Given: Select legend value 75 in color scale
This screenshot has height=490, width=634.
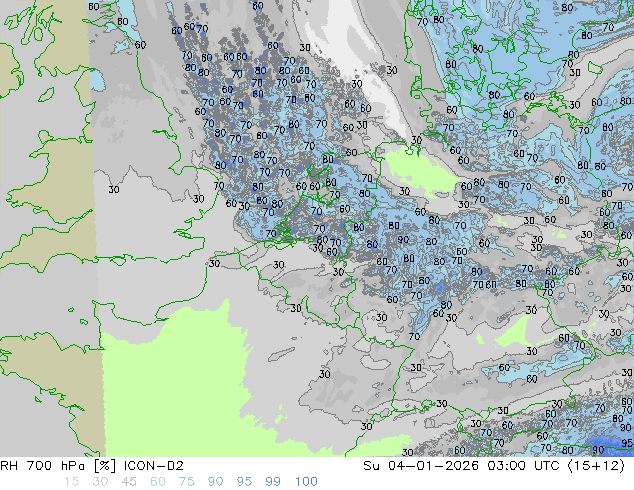Looking at the screenshot, I should 186,482.
